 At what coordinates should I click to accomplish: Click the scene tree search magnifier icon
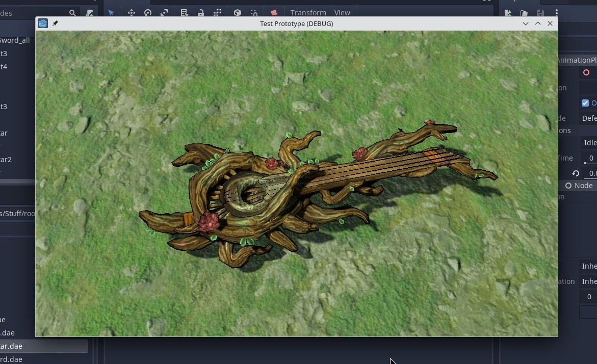coord(72,13)
